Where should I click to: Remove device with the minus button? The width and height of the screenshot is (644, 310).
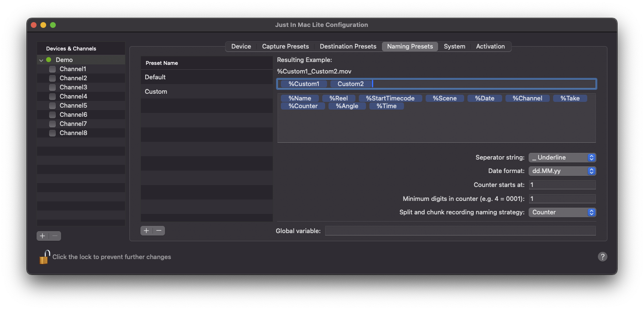pyautogui.click(x=55, y=236)
